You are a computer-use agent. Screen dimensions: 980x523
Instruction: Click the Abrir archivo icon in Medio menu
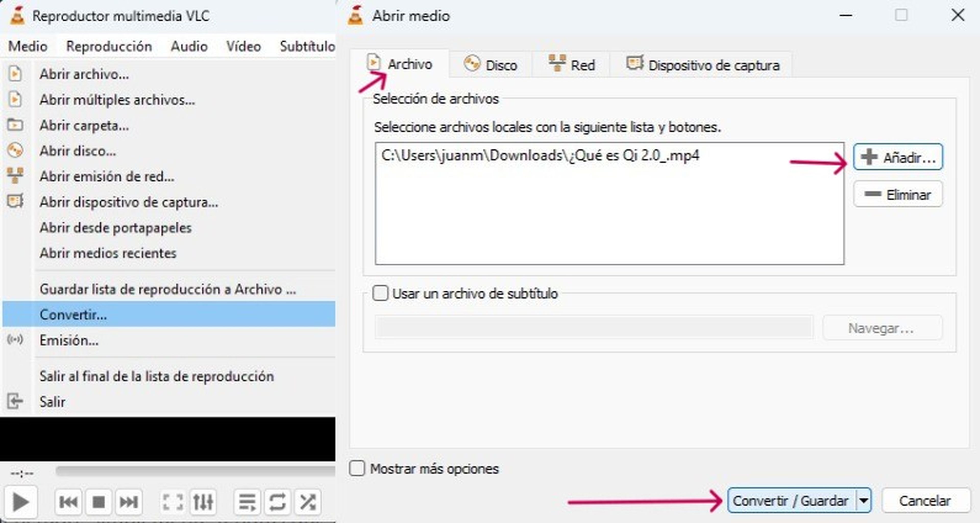[15, 74]
